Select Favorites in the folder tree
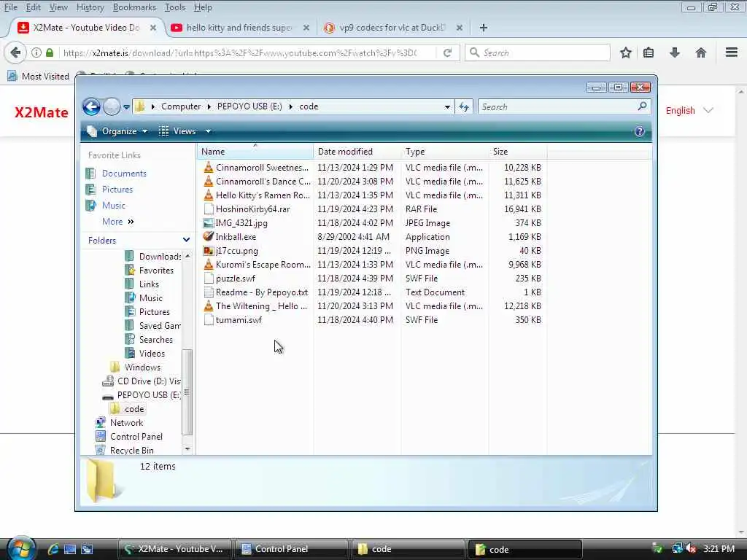Screen dimensions: 747x560 tap(149, 270)
